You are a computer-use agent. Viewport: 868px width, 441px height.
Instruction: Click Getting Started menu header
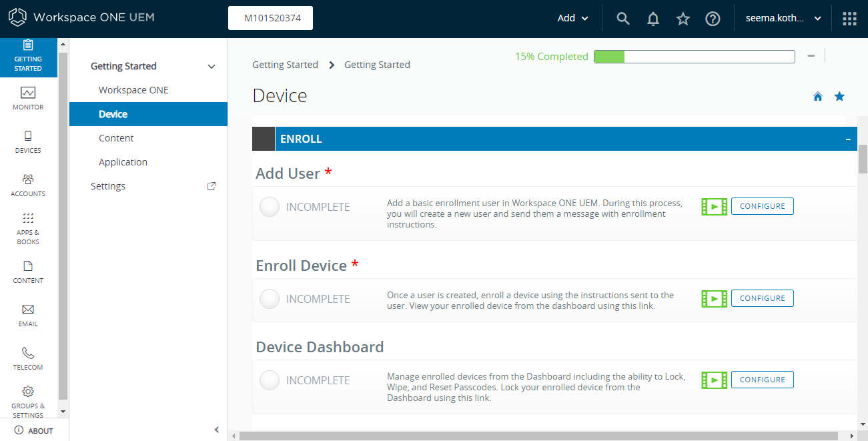point(123,66)
